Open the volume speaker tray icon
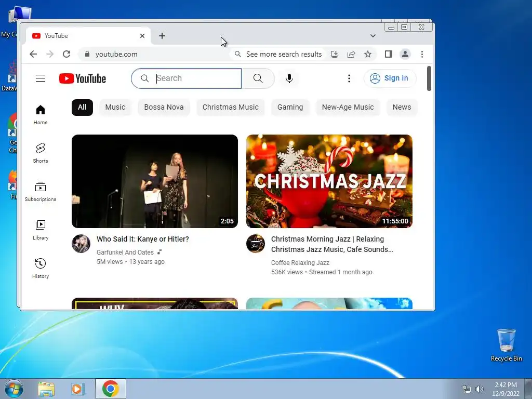The image size is (532, 399). [480, 389]
